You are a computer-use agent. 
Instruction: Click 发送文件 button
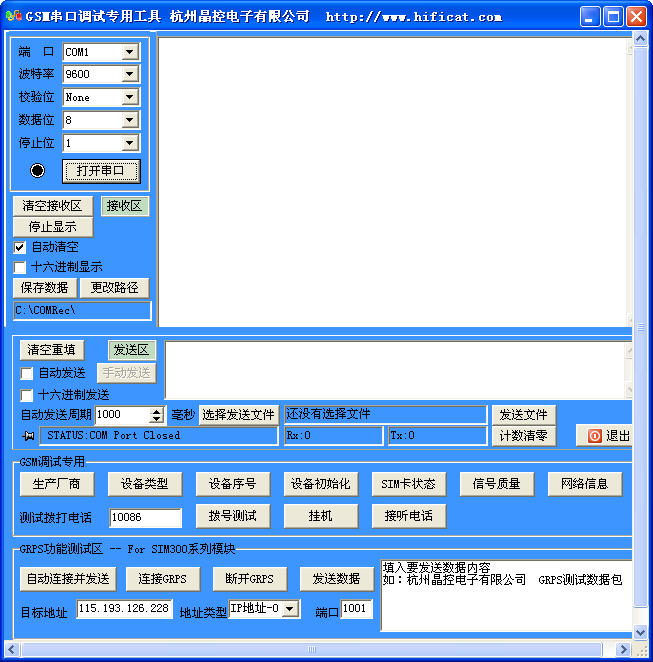click(524, 415)
